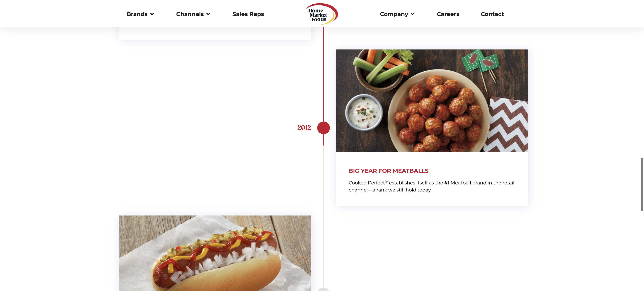Click the vertical page scrollbar thumb
The width and height of the screenshot is (644, 291).
coord(642,184)
